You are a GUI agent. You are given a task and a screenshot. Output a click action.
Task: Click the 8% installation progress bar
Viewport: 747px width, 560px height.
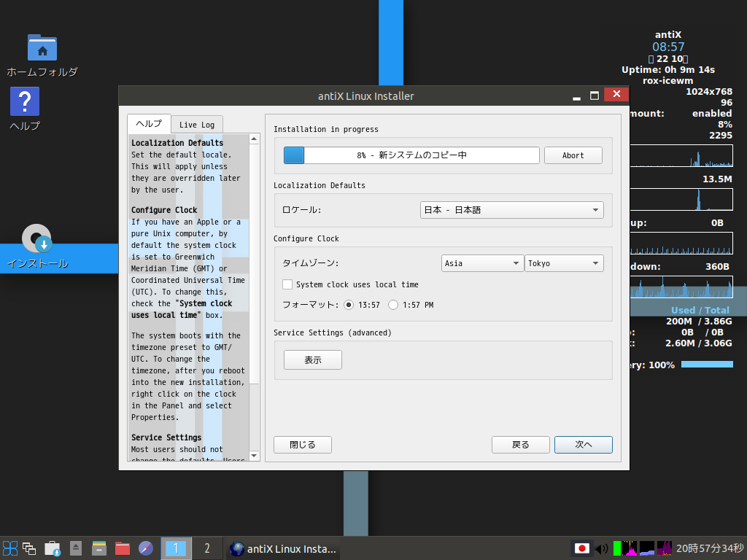pyautogui.click(x=411, y=155)
